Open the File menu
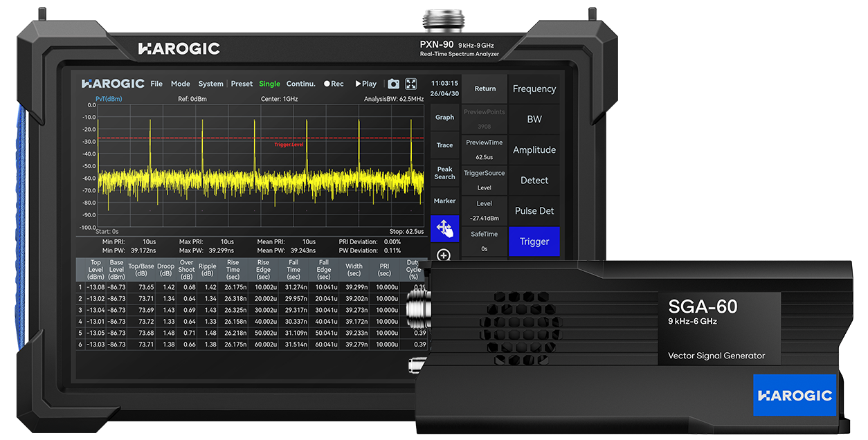 coord(156,84)
